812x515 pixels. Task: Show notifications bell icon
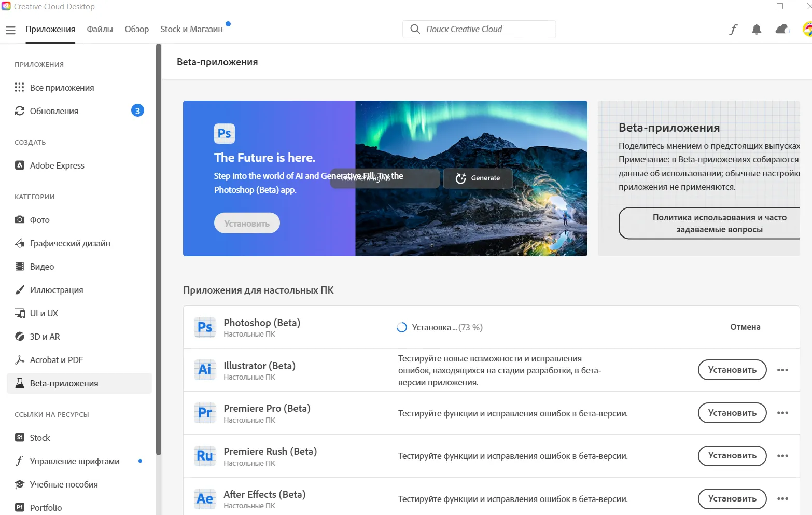(x=757, y=30)
